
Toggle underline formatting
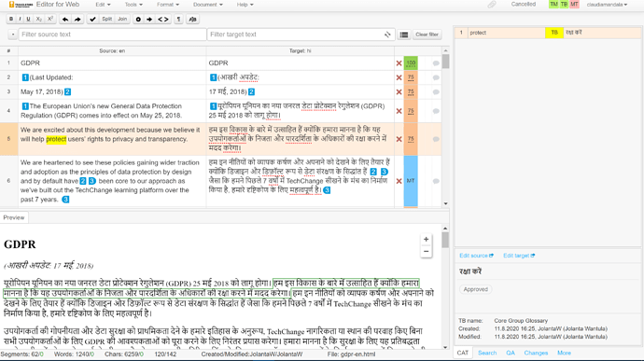pyautogui.click(x=28, y=19)
